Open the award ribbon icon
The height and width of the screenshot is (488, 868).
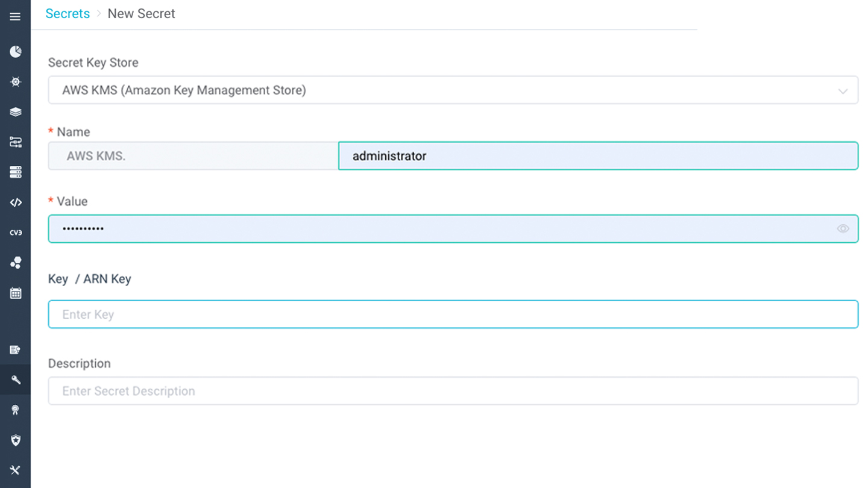tap(15, 410)
